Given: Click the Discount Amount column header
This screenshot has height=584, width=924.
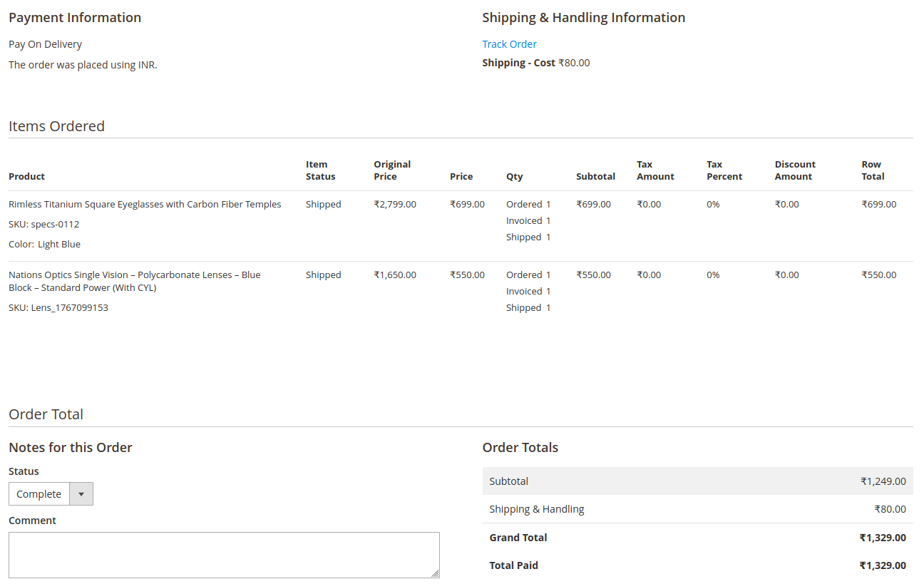Looking at the screenshot, I should 795,170.
